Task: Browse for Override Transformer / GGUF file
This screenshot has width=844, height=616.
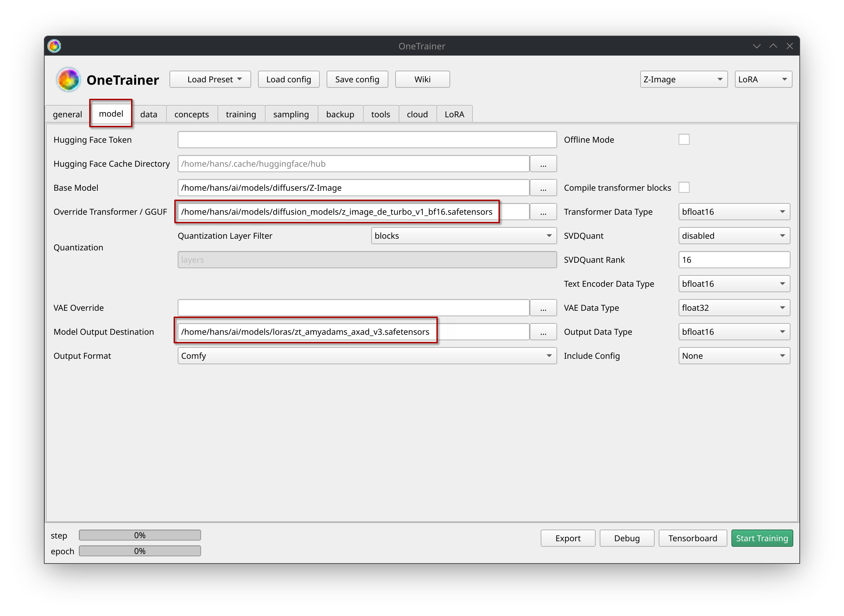Action: (543, 212)
